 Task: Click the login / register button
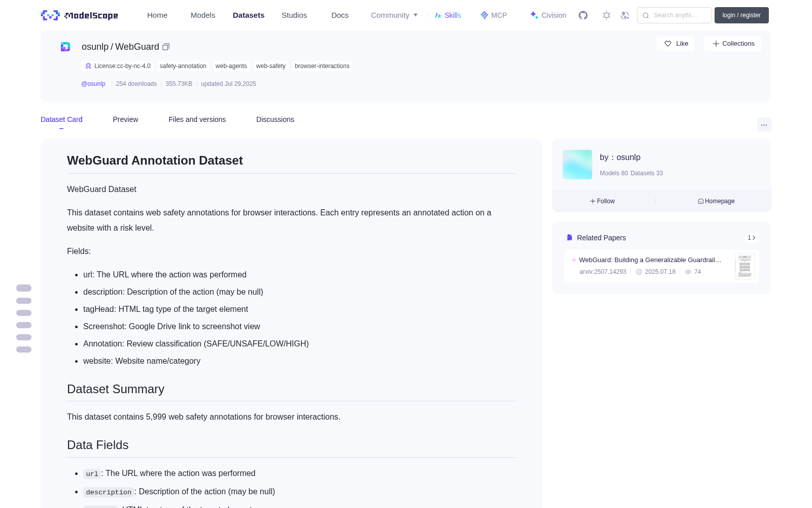pos(741,15)
